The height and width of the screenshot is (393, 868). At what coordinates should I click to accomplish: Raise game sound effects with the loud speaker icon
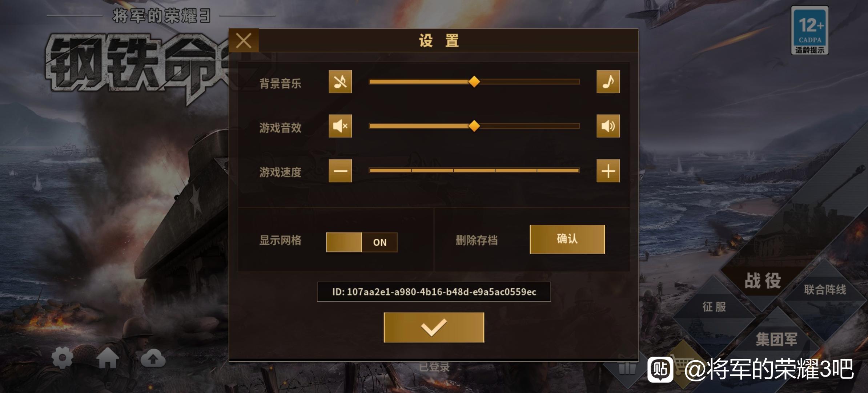tap(608, 126)
